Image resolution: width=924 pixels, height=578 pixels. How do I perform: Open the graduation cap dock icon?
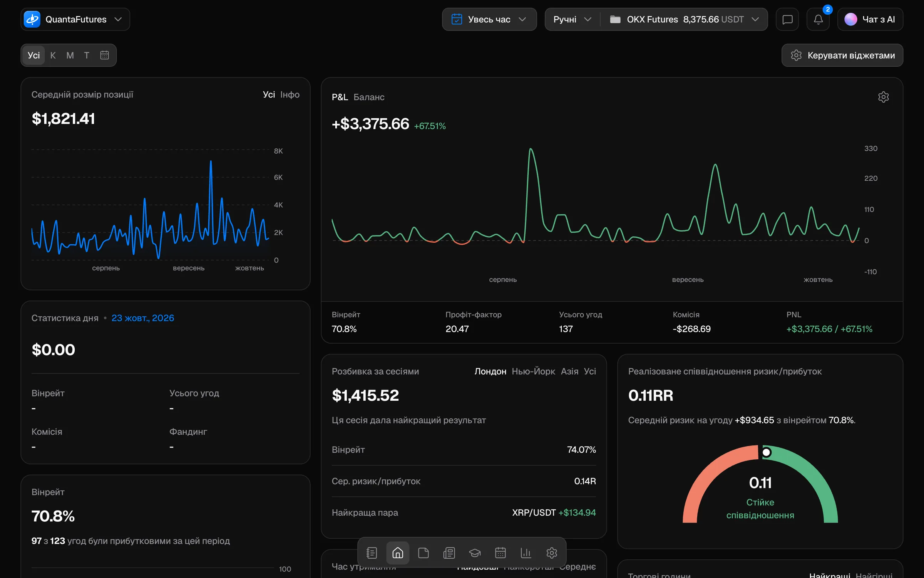(x=475, y=553)
